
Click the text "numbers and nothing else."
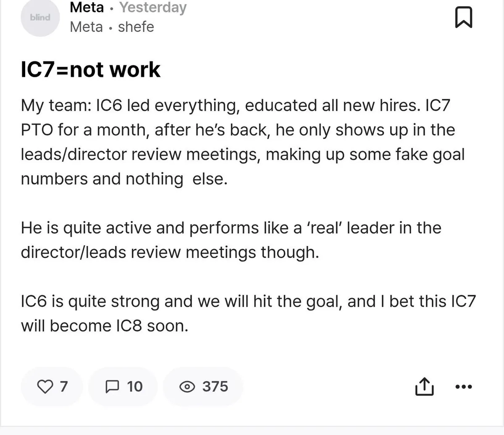coord(124,179)
